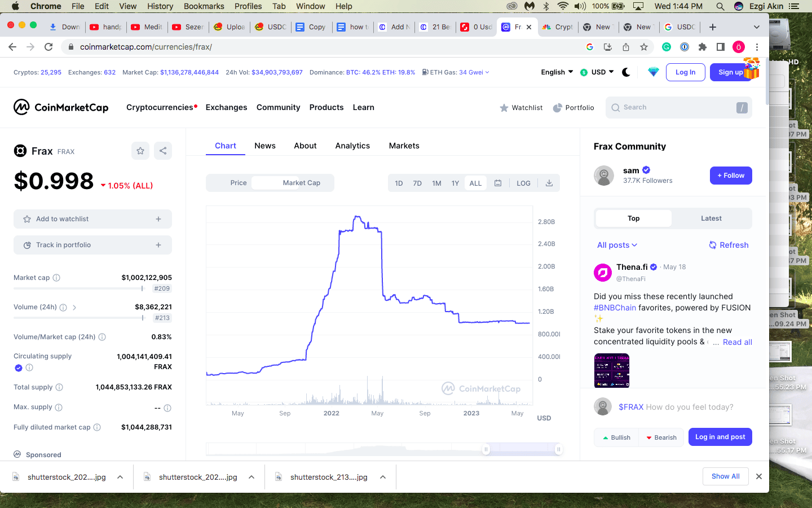Reload the page in Chrome
This screenshot has height=508, width=812.
point(48,47)
